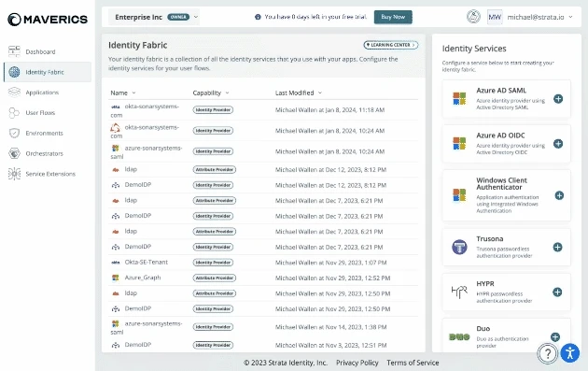Viewport: 588px width, 371px height.
Task: Click the Duo logo
Action: tap(459, 336)
